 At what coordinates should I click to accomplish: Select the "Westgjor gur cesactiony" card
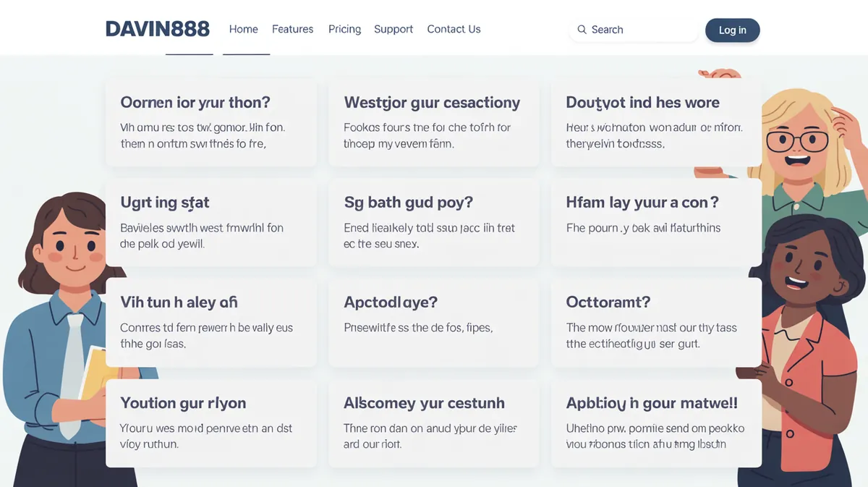pyautogui.click(x=434, y=123)
